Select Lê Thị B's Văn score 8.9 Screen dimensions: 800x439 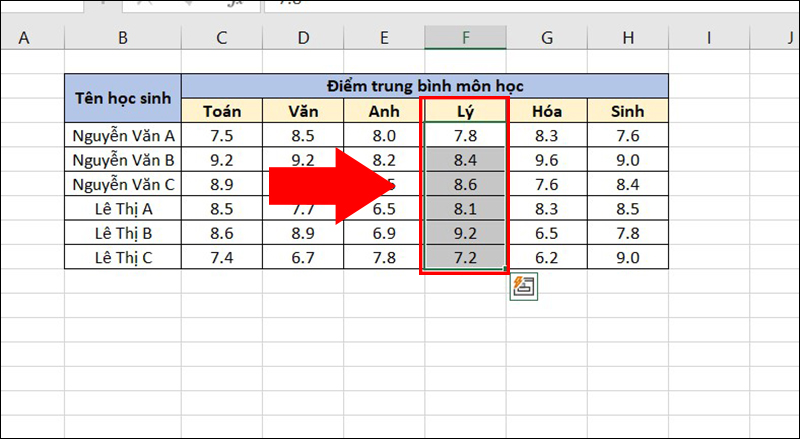[303, 233]
